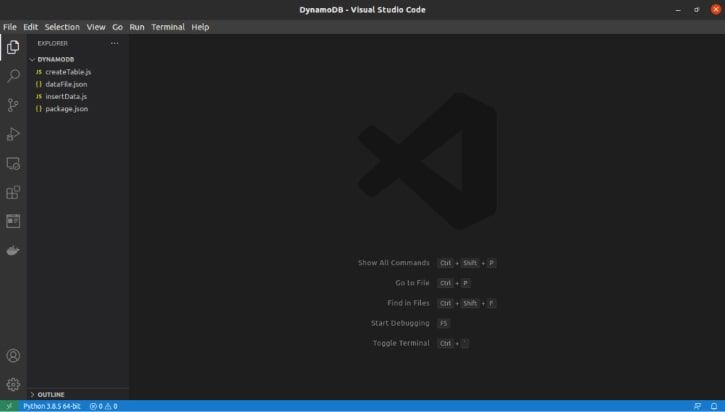Click the Find in Files label
Screen dimensions: 725x412
click(408, 303)
